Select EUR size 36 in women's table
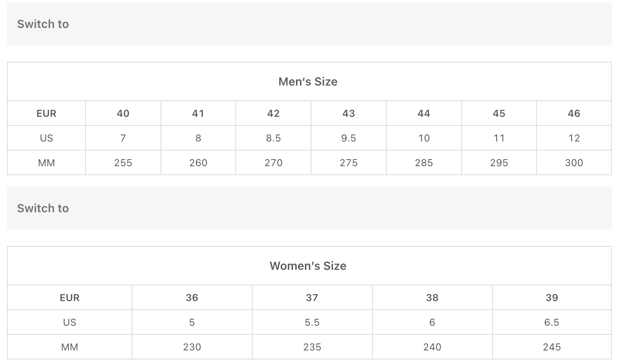The height and width of the screenshot is (364, 618). tap(192, 298)
